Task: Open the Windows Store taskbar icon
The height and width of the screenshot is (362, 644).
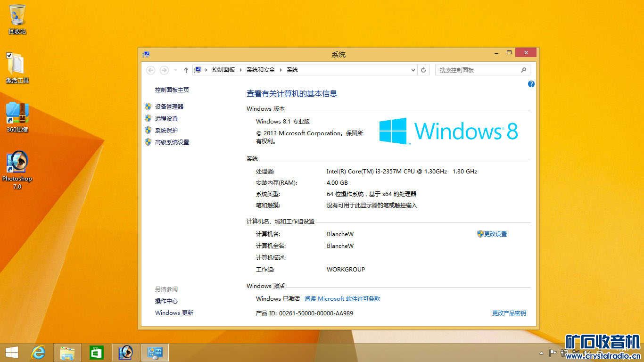Action: click(96, 353)
